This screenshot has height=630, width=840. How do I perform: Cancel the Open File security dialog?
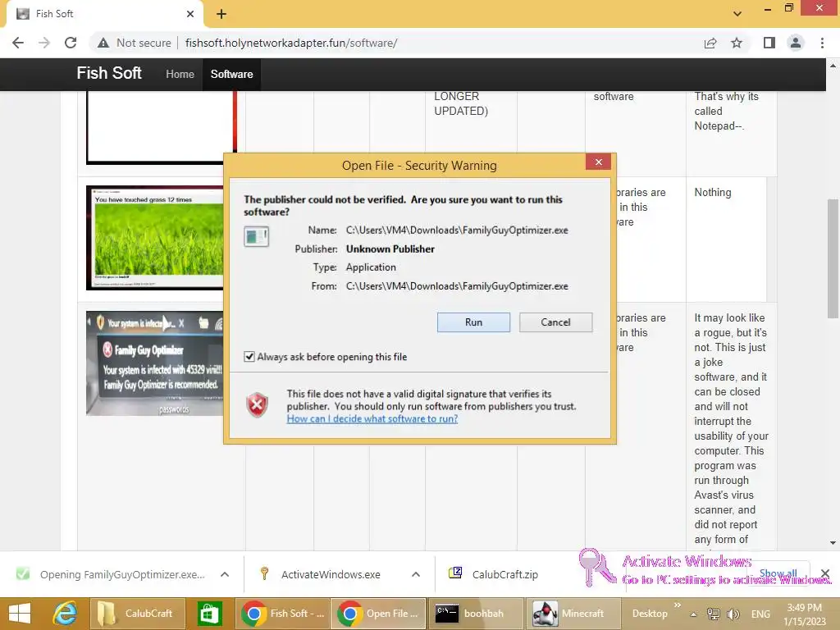tap(555, 322)
